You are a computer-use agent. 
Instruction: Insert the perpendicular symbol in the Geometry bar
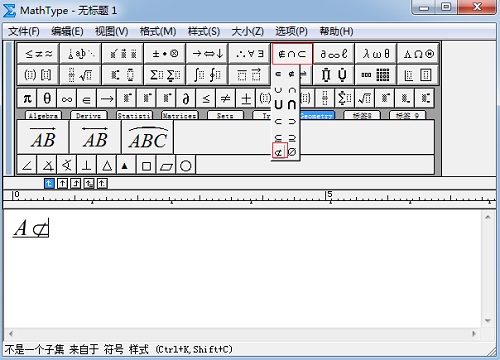(87, 165)
